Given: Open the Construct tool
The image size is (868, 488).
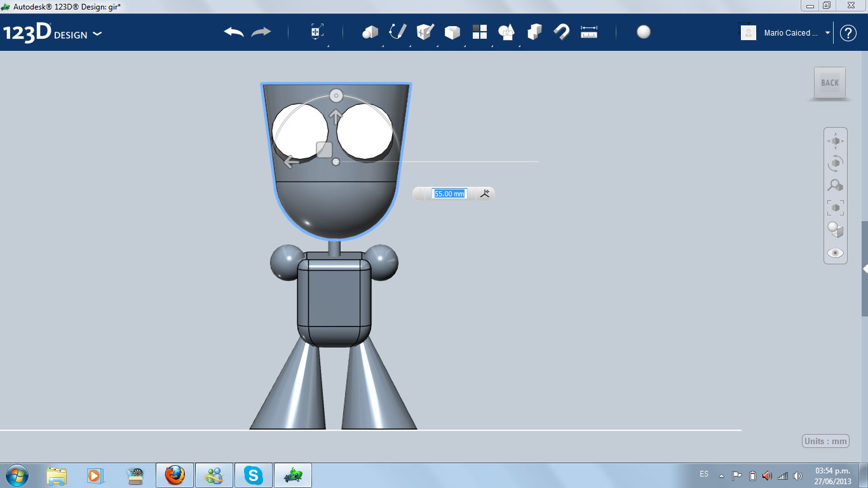Looking at the screenshot, I should (425, 32).
